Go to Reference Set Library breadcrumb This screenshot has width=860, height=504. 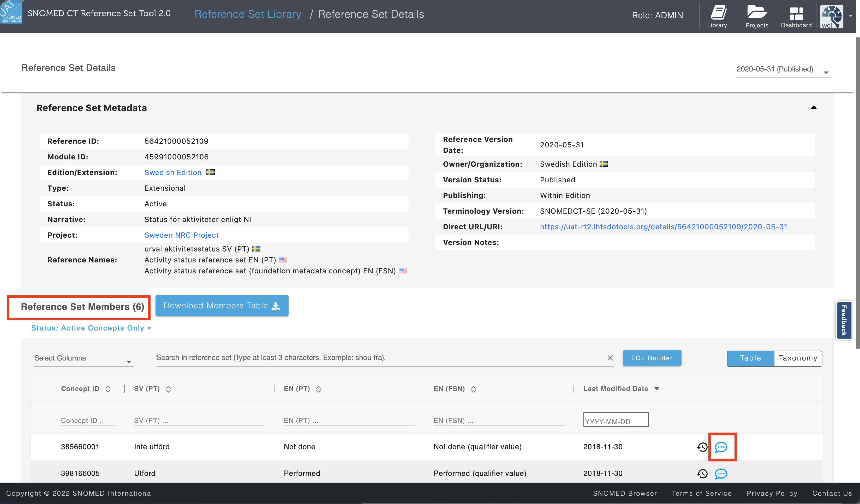248,14
